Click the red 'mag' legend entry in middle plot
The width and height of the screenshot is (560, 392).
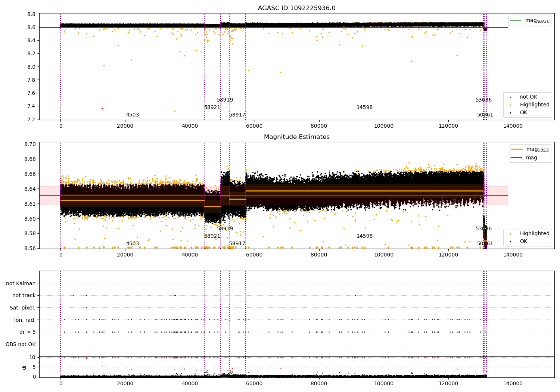[525, 158]
